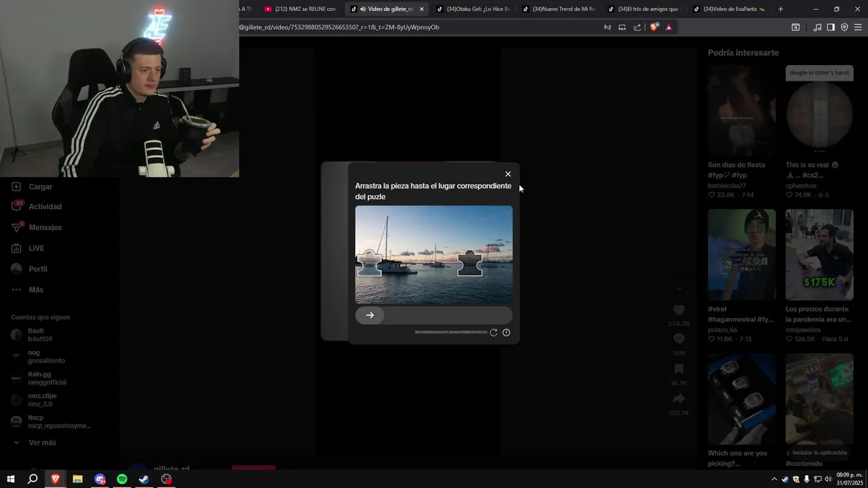Click the Brave Rewards triangle icon
Image resolution: width=868 pixels, height=488 pixels.
pos(669,27)
